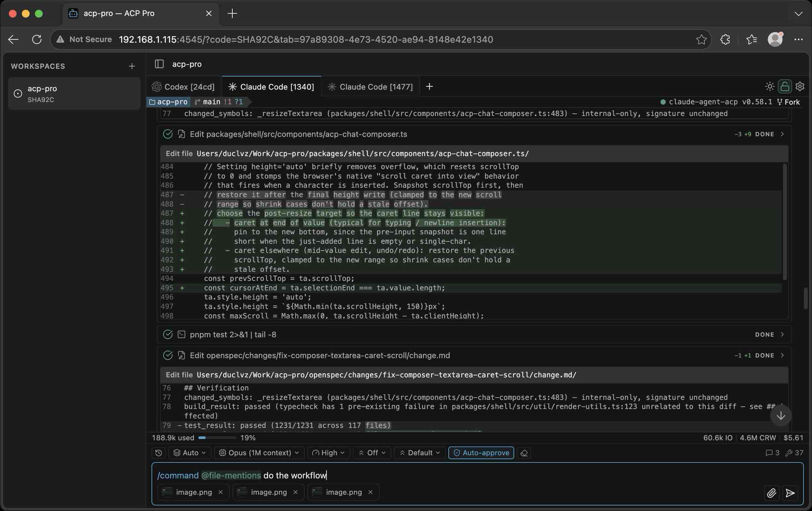Jump to bottom with down arrow button
Screen dimensions: 812x511
coord(781,416)
